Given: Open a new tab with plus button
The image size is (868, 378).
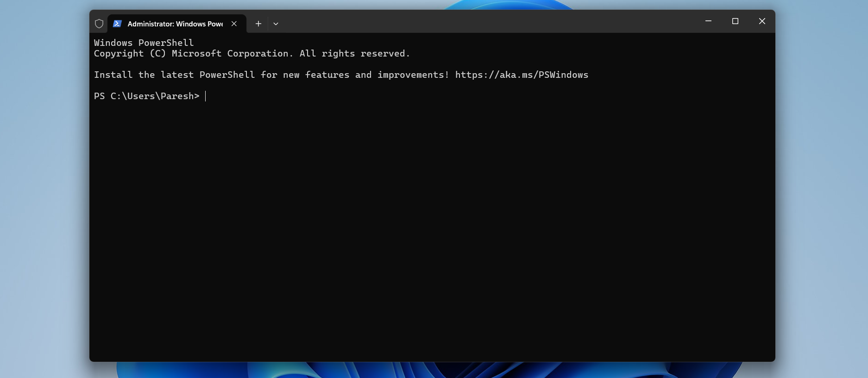Looking at the screenshot, I should tap(258, 24).
